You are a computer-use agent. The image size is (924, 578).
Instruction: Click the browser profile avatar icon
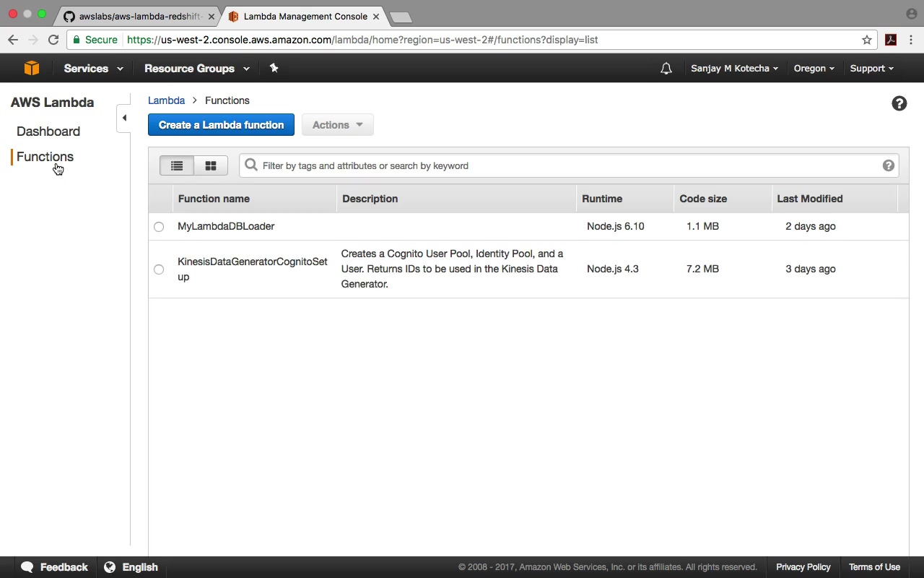click(911, 14)
